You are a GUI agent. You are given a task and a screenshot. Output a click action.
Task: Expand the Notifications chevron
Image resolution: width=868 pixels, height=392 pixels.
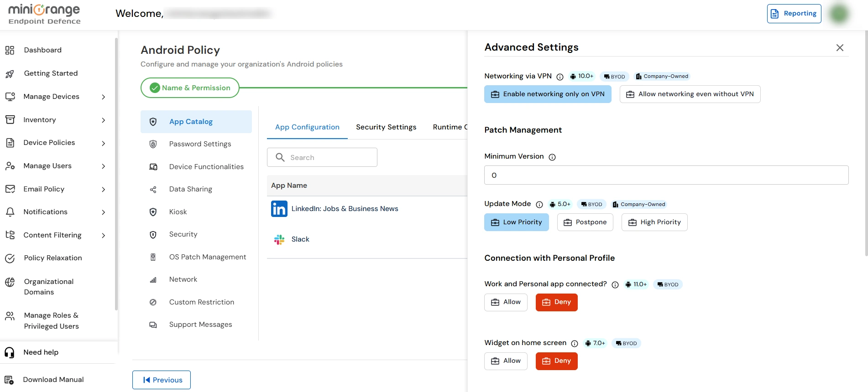coord(104,212)
